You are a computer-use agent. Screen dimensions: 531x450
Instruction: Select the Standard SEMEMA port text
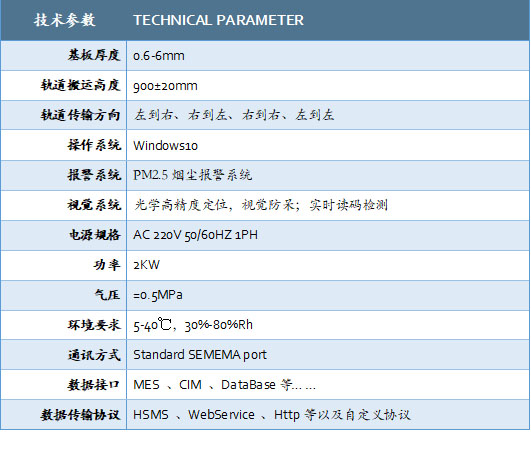click(x=200, y=355)
